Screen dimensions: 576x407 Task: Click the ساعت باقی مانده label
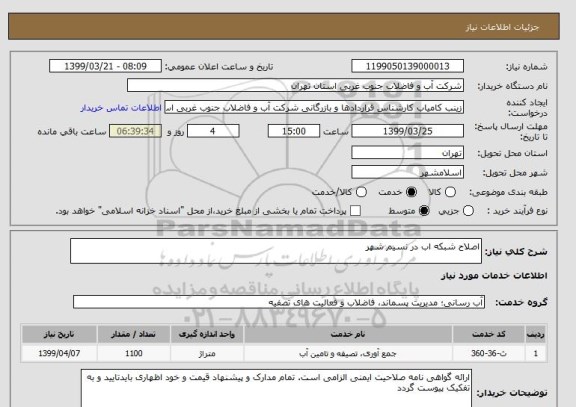(x=72, y=132)
